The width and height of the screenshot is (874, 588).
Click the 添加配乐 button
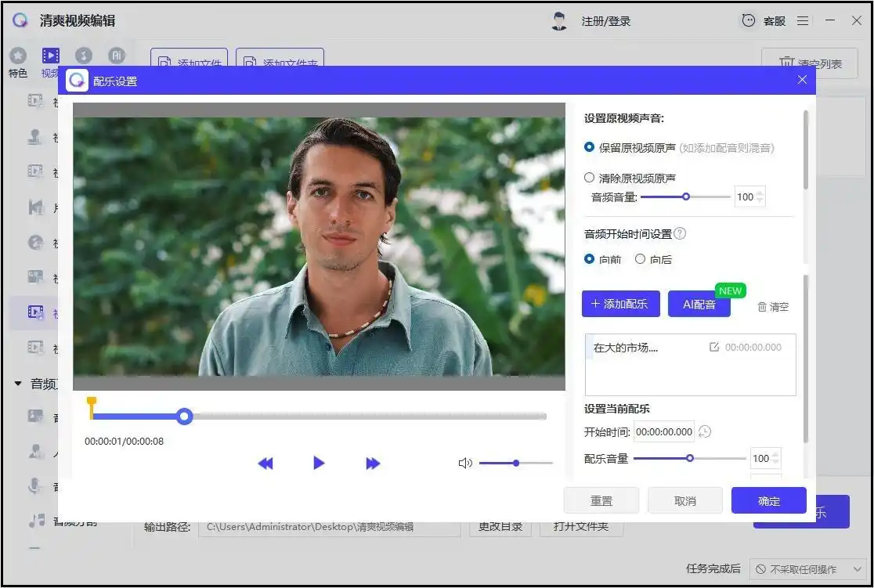click(x=620, y=305)
